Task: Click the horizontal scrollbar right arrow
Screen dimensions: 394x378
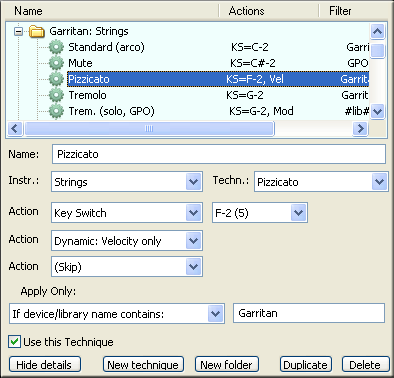Action: pos(360,128)
